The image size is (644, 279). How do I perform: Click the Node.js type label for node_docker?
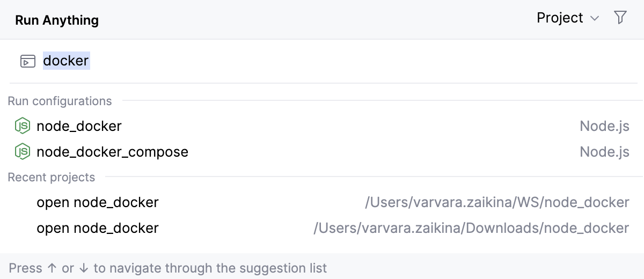tap(604, 126)
